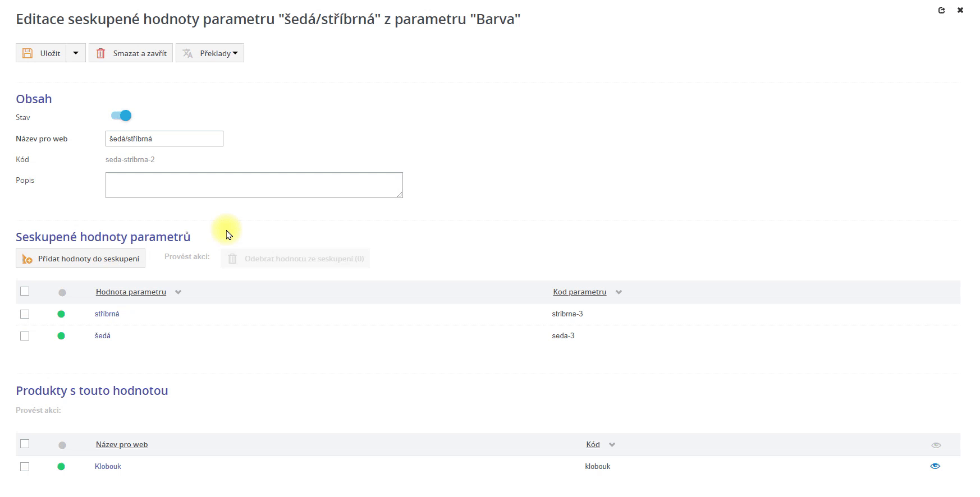Open the šedá parameter value link
980x497 pixels.
103,336
